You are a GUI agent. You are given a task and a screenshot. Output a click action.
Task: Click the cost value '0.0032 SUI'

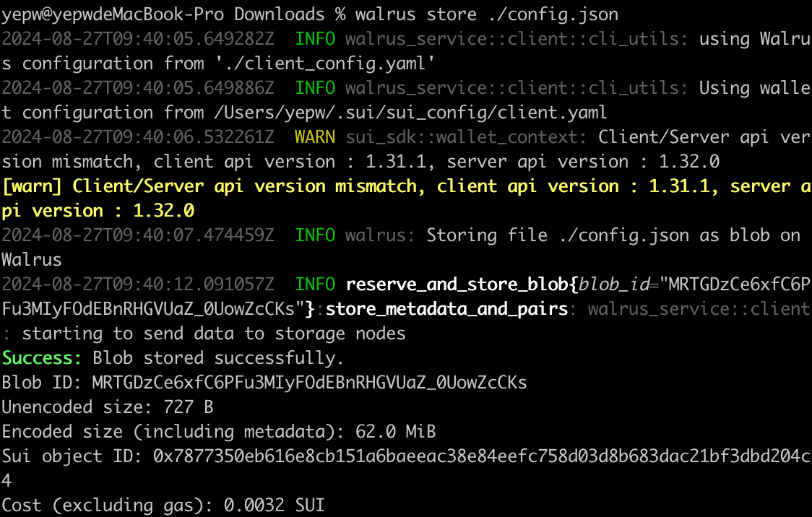tap(274, 505)
